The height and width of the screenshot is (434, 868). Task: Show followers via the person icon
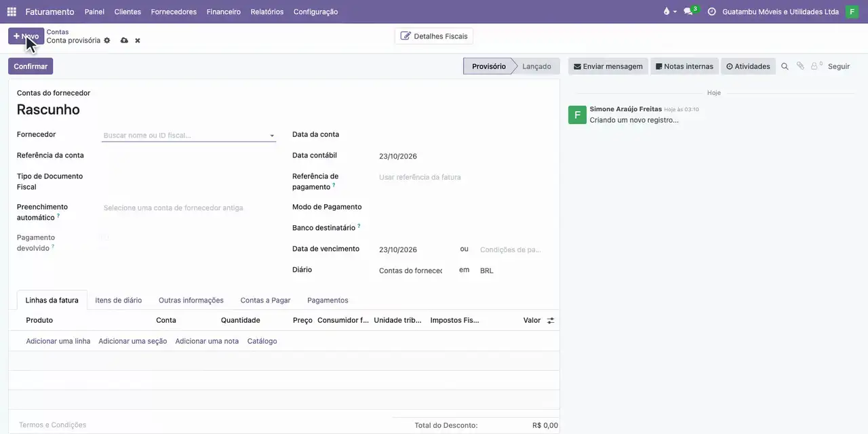(x=816, y=66)
